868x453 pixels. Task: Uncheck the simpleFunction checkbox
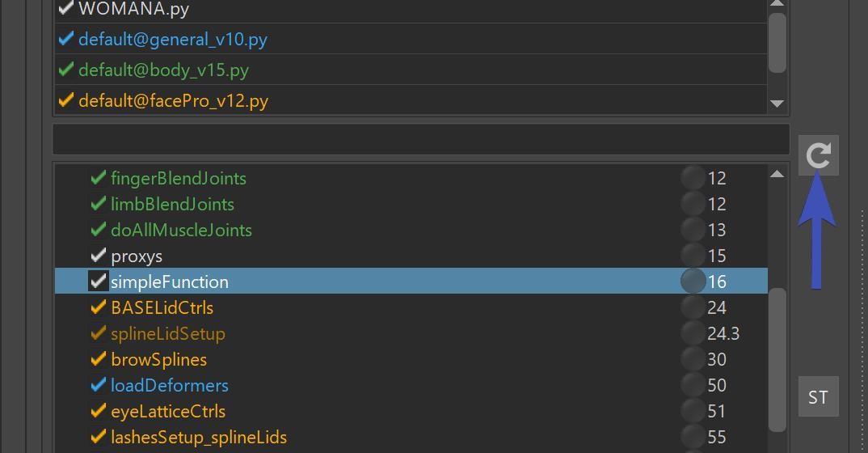[98, 282]
